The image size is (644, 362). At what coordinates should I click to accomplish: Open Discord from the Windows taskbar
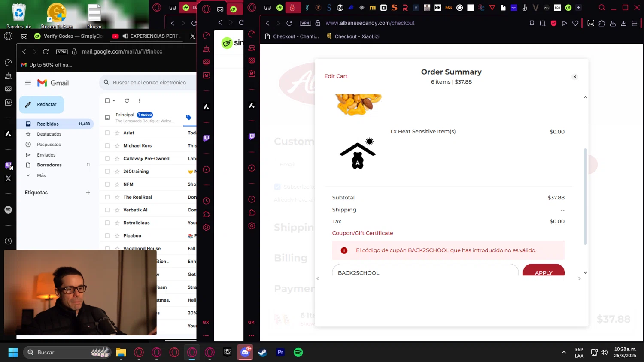[x=245, y=352]
